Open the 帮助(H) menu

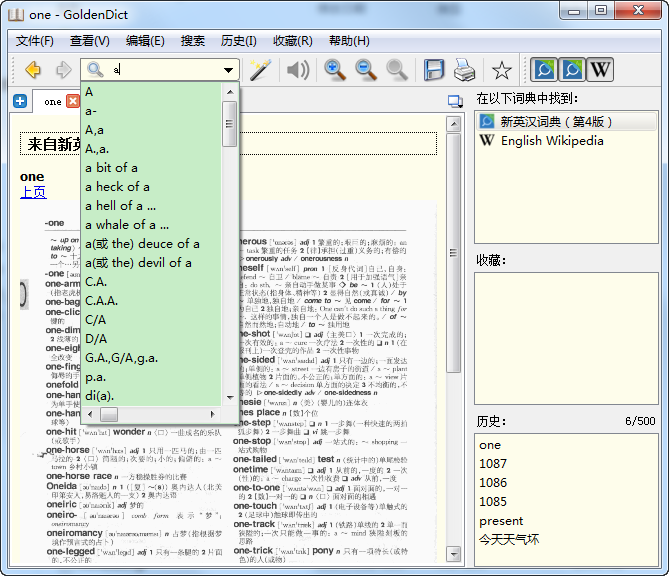[349, 41]
